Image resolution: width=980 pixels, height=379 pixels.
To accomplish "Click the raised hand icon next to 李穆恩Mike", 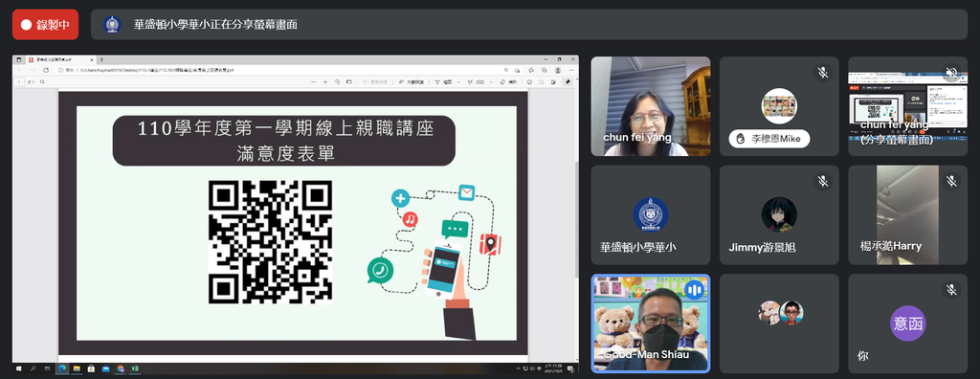I will coord(741,138).
